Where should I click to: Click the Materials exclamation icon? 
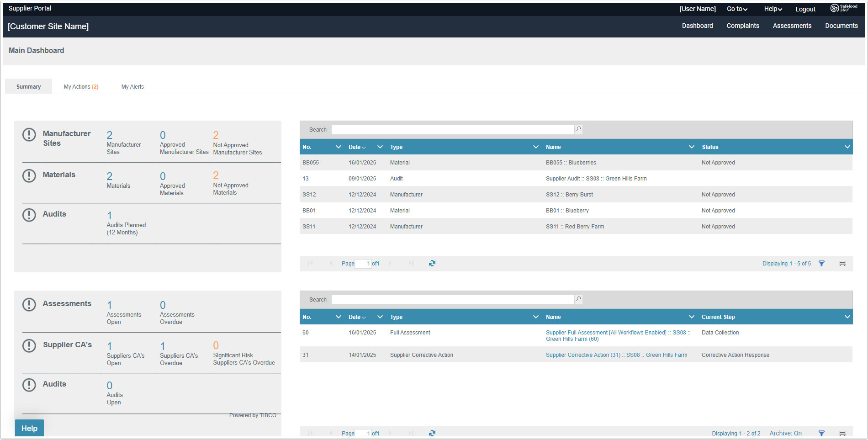click(x=29, y=175)
